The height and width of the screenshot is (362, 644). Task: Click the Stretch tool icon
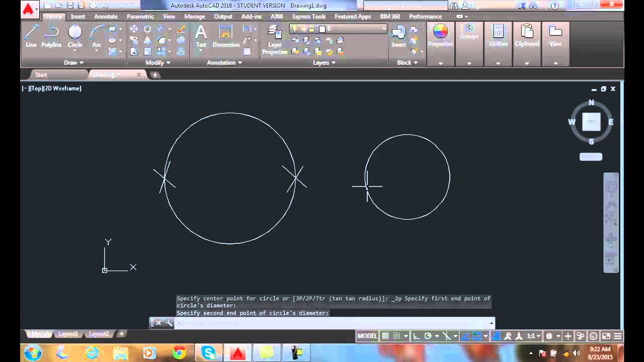point(134,51)
